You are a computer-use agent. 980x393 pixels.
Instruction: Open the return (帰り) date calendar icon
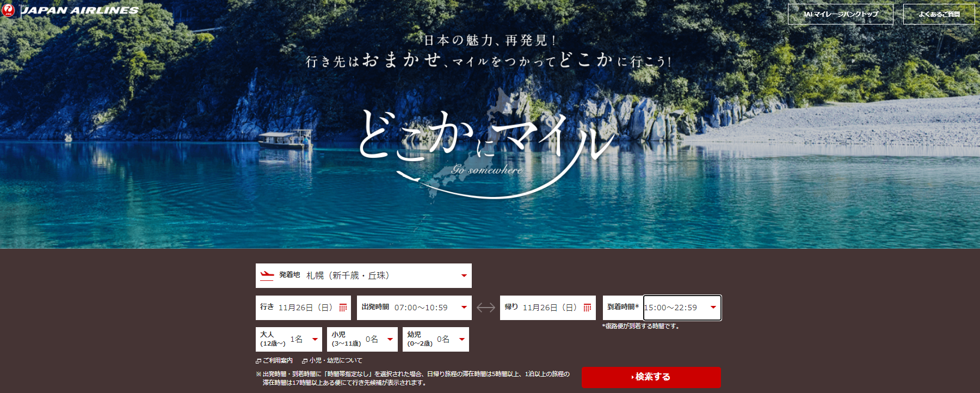coord(587,308)
